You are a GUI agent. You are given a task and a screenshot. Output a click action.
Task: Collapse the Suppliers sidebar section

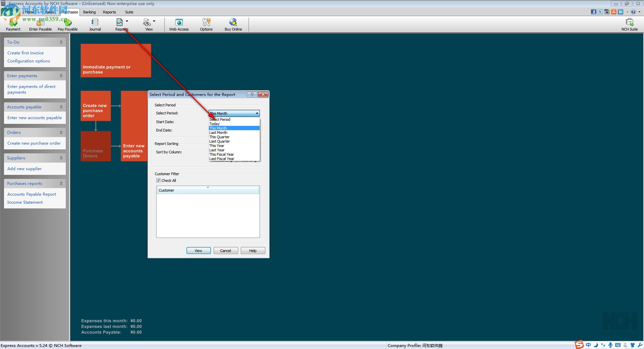tap(61, 158)
